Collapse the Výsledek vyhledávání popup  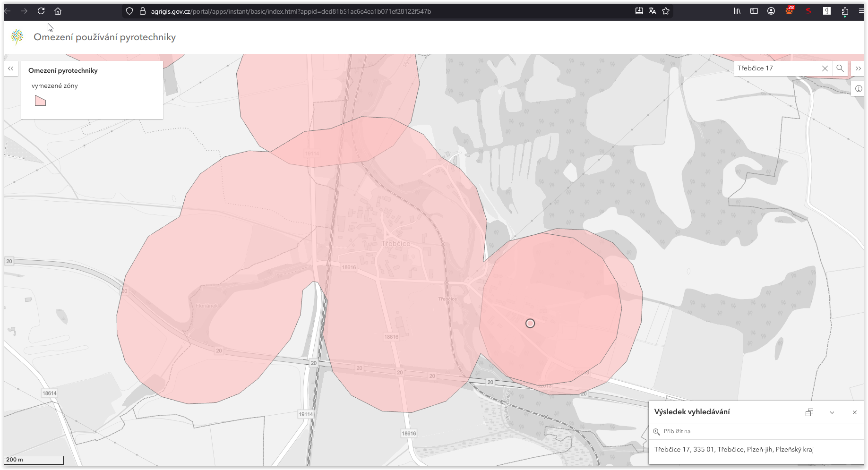tap(832, 412)
